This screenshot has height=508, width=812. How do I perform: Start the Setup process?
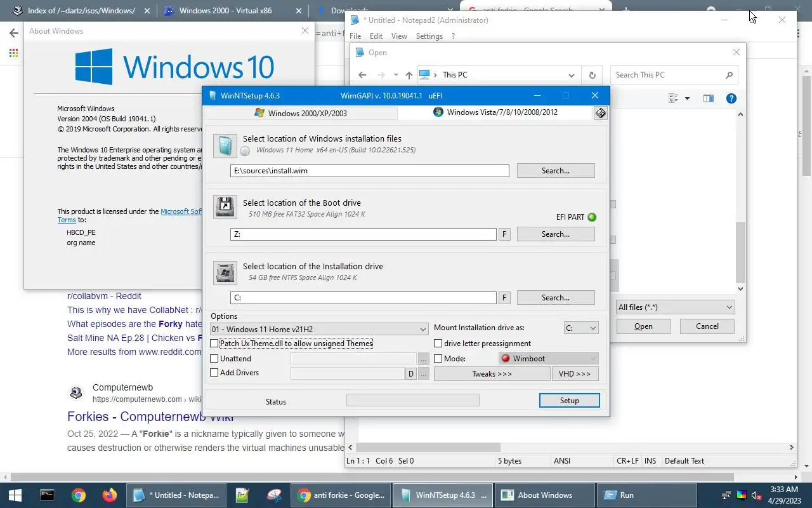(569, 401)
